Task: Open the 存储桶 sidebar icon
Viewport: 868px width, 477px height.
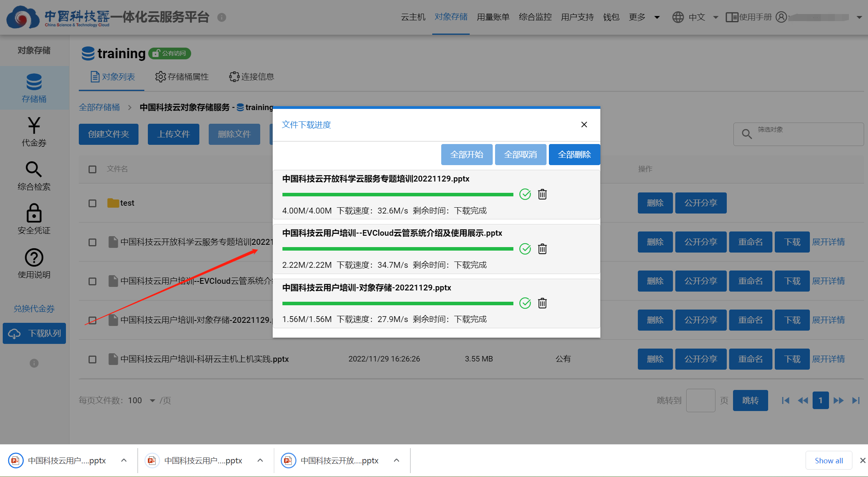Action: (x=34, y=82)
